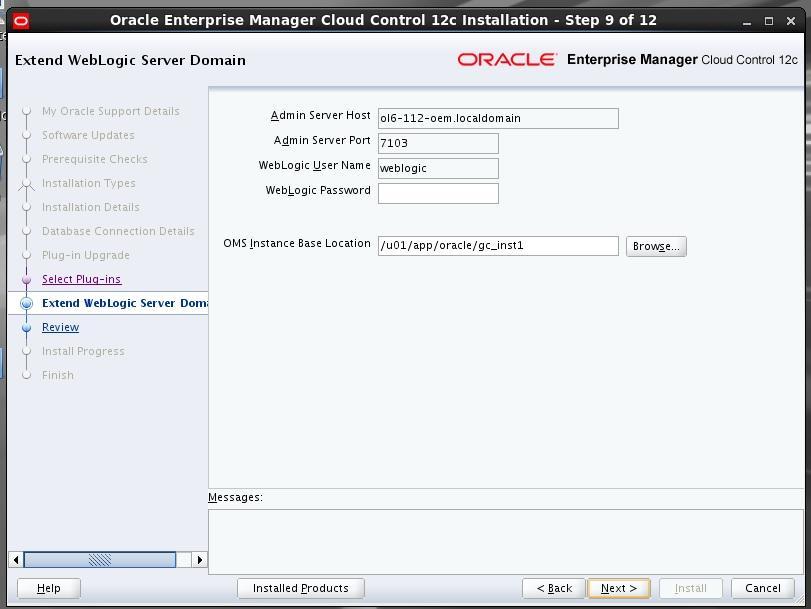Click the Oracle logo in the header
811x609 pixels.
coord(507,60)
